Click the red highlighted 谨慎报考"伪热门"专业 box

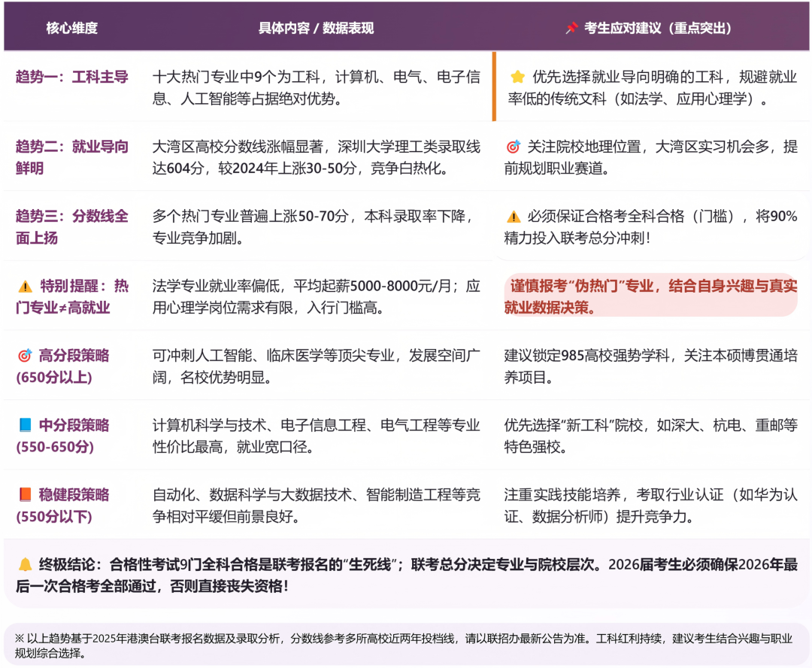point(650,296)
